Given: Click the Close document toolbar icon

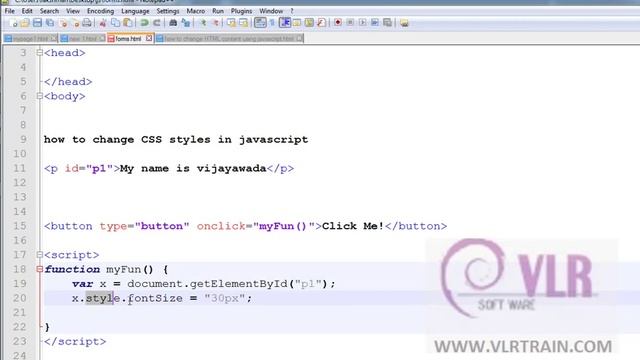Looking at the screenshot, I should tap(63, 23).
